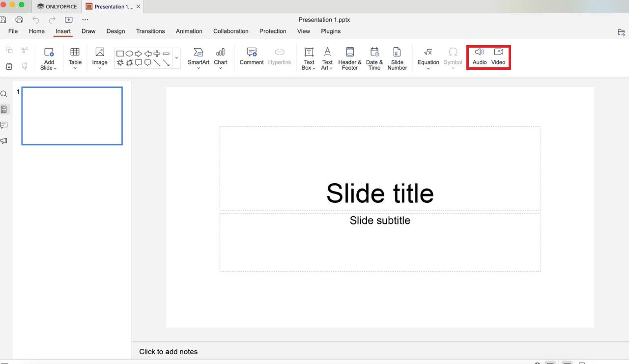Image resolution: width=629 pixels, height=364 pixels.
Task: Open the File menu
Action: pyautogui.click(x=13, y=31)
